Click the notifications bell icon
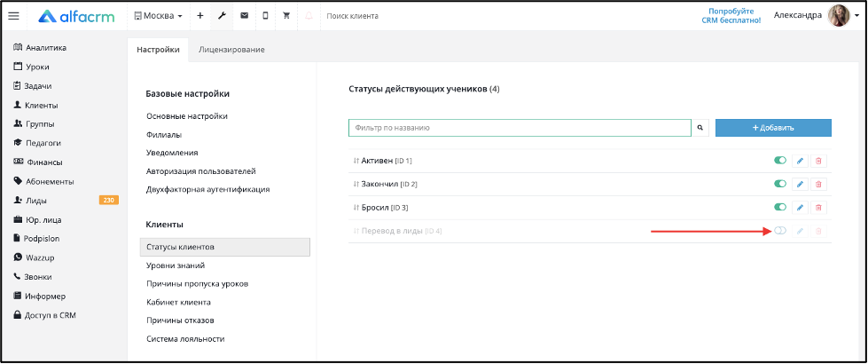 (x=309, y=16)
